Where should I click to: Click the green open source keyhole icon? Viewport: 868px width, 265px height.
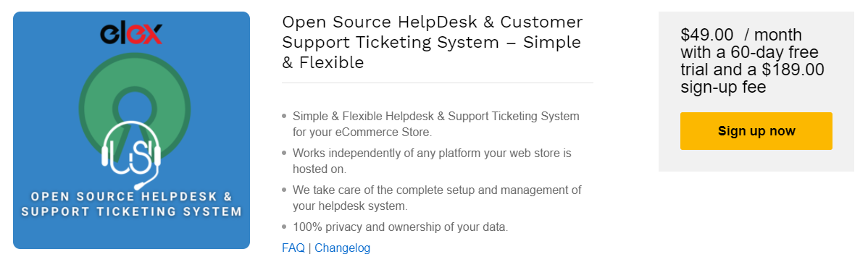pyautogui.click(x=135, y=104)
